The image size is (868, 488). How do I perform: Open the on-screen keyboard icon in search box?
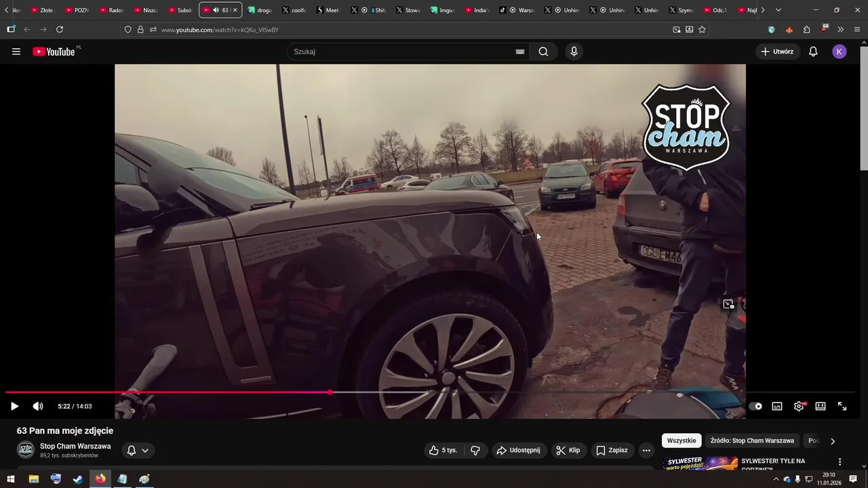(520, 52)
